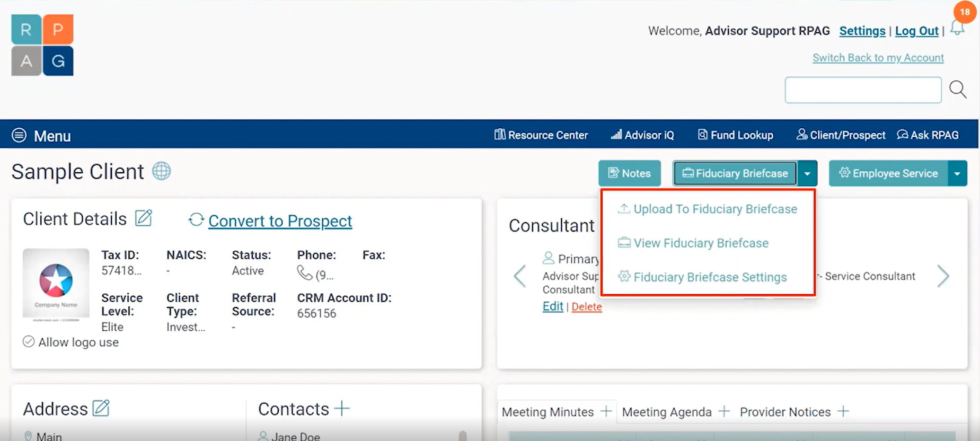
Task: Switch to Provider Notices tab
Action: 785,412
